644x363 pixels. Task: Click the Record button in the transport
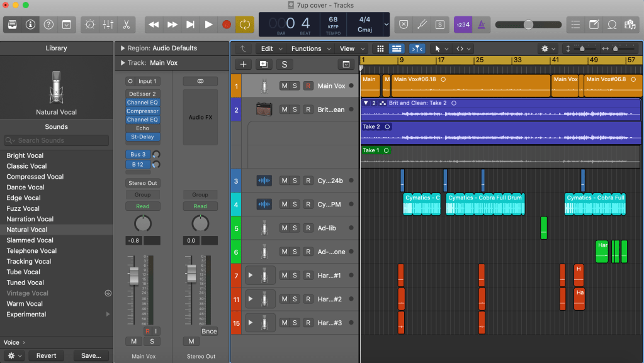coord(227,25)
